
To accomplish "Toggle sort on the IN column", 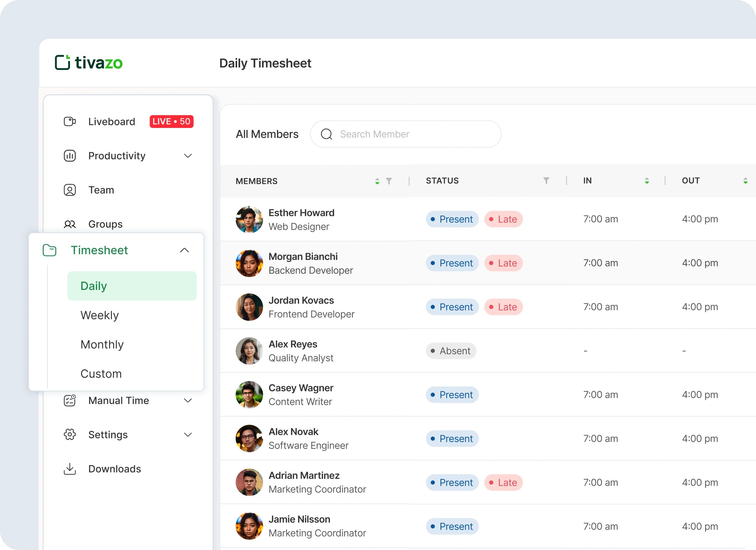I will point(647,181).
